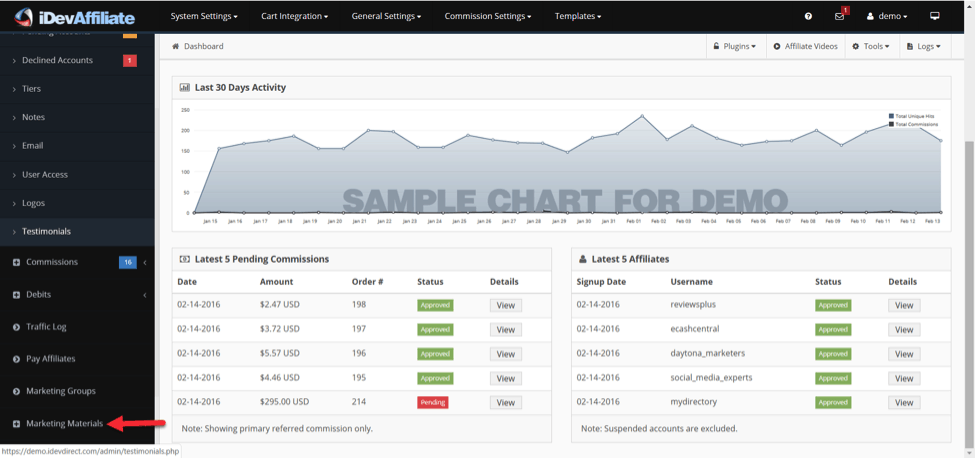
Task: Open the help question mark icon
Action: [808, 16]
